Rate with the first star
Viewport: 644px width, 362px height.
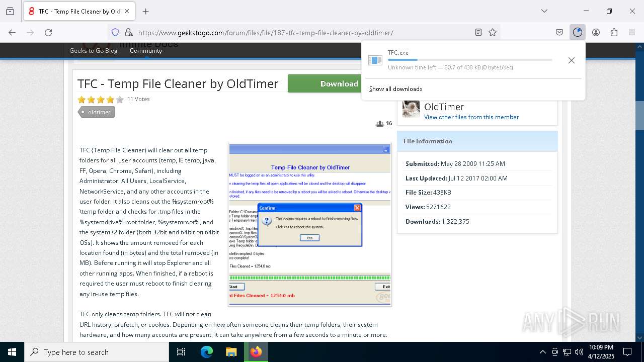pyautogui.click(x=82, y=100)
